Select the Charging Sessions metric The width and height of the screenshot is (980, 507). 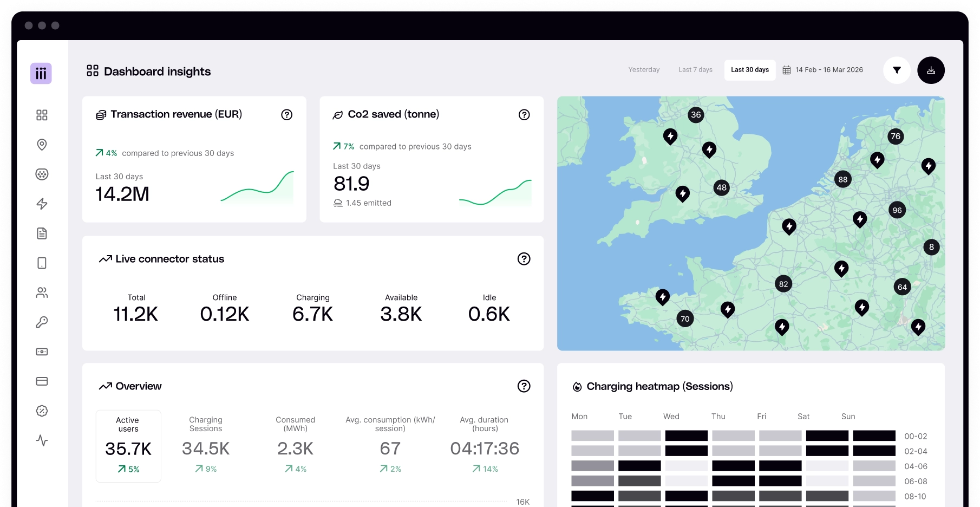pos(206,446)
